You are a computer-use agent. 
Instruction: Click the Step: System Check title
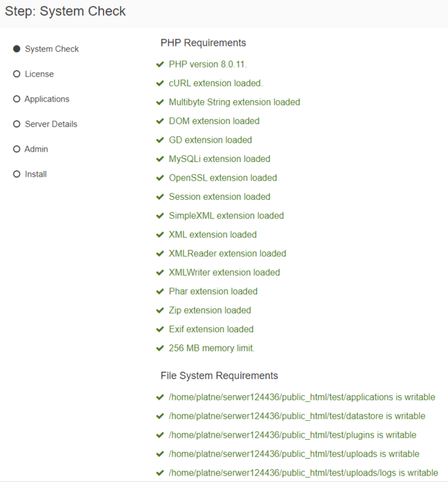coord(66,11)
